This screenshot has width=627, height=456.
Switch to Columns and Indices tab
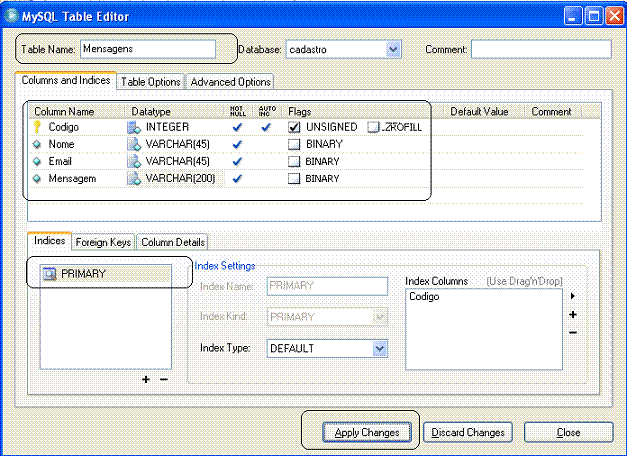66,80
